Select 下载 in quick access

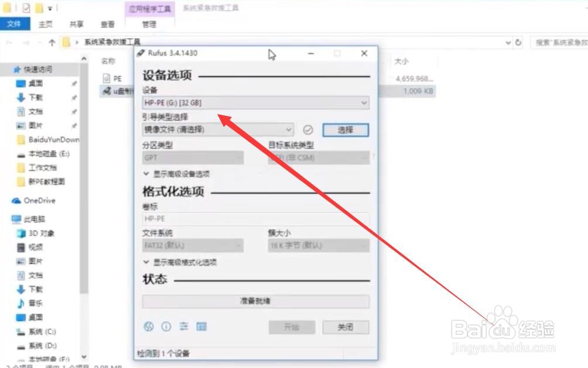pos(35,98)
